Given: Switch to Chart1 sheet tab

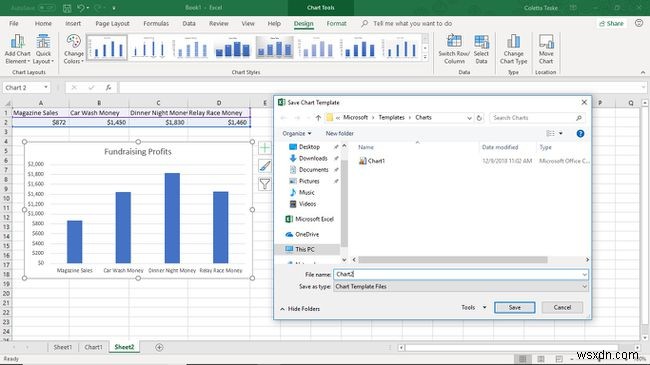Looking at the screenshot, I should tap(93, 348).
